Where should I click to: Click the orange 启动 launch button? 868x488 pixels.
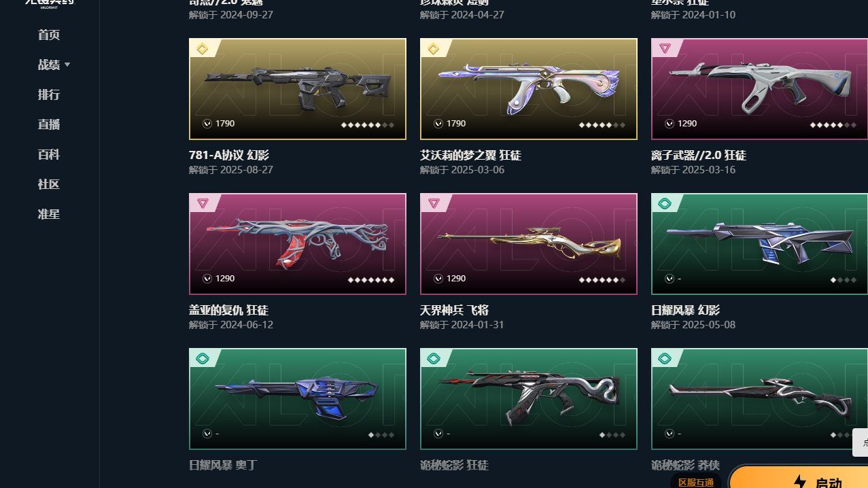pos(799,478)
